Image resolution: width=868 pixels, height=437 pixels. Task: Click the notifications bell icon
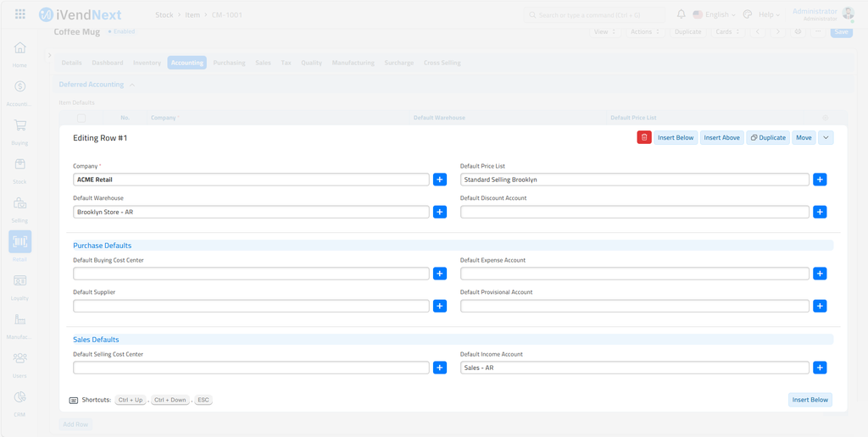point(681,14)
